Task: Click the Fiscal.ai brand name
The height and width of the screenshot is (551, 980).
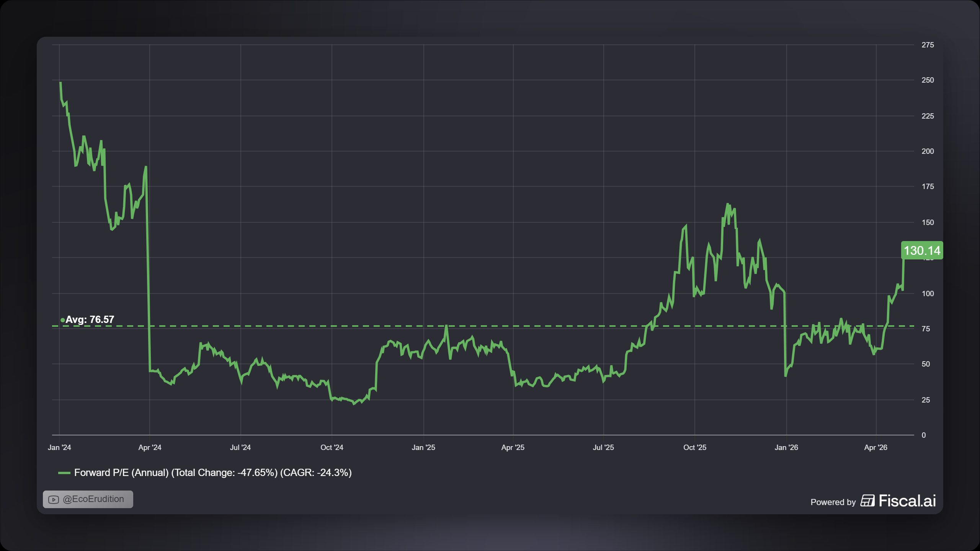Action: (x=907, y=500)
